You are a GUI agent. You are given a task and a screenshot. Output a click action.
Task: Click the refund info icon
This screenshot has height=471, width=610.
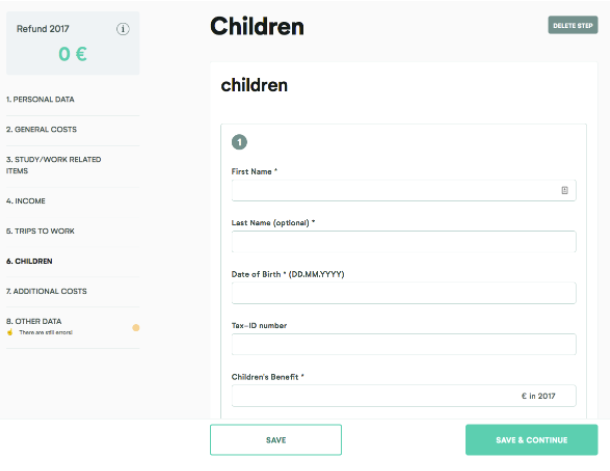pyautogui.click(x=123, y=29)
